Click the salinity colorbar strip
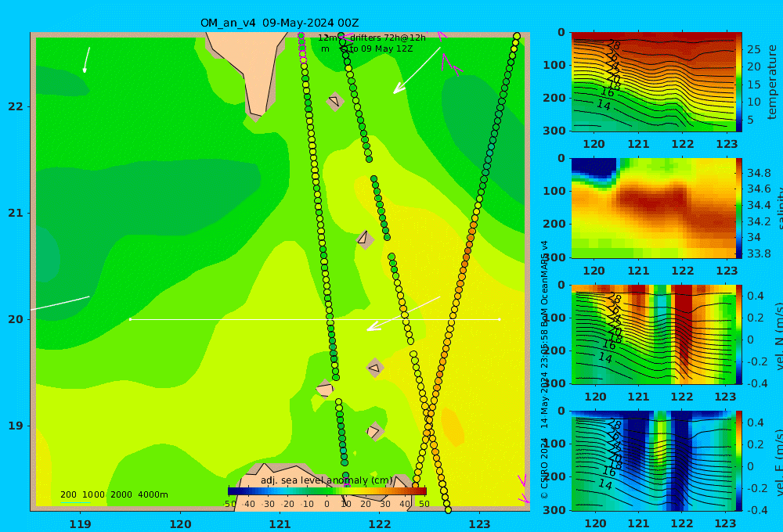 739,208
